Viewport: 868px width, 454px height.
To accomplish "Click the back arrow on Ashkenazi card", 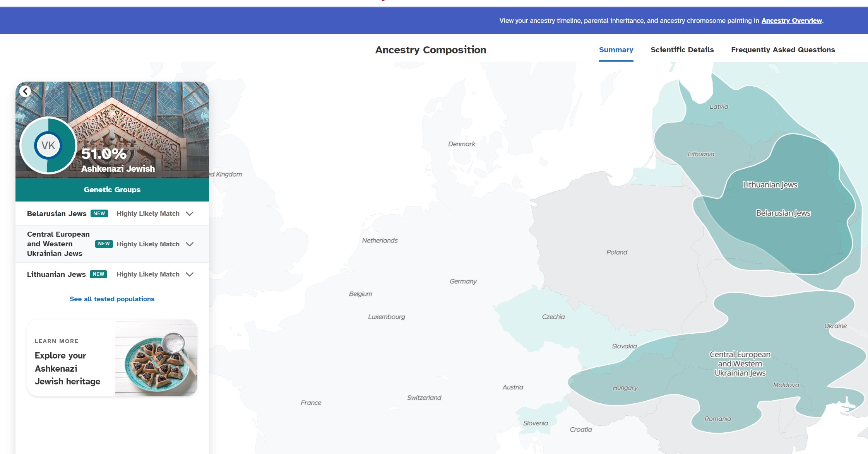I will [x=26, y=91].
